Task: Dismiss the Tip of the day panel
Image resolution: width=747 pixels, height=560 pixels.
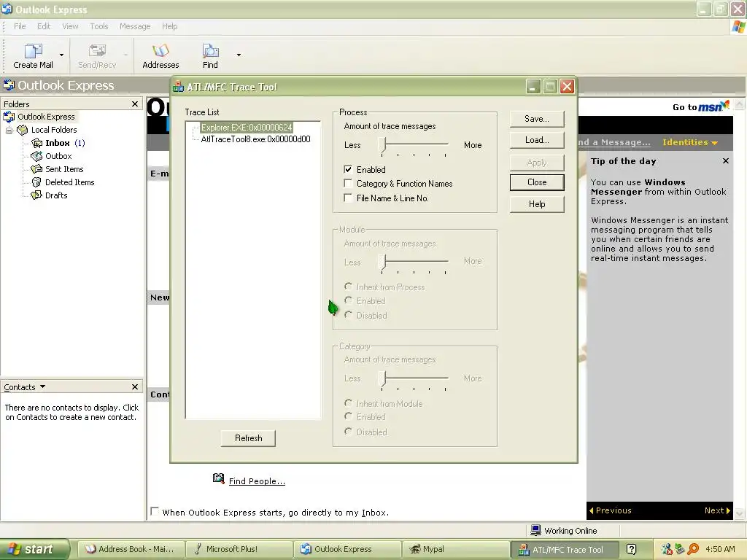Action: (x=726, y=161)
